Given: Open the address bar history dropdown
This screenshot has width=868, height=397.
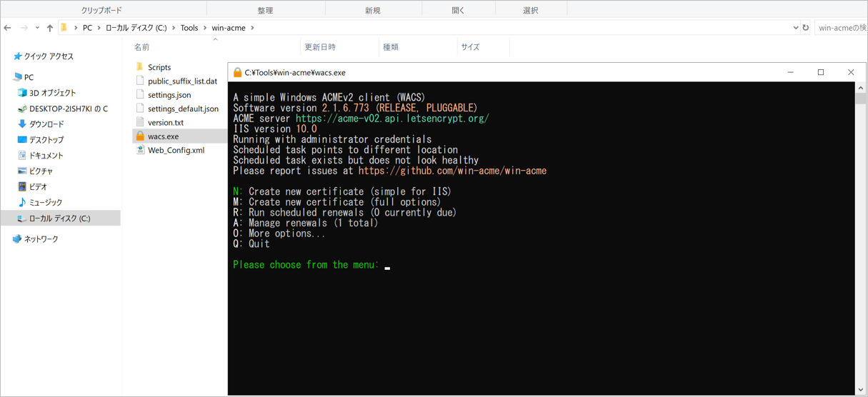Looking at the screenshot, I should pyautogui.click(x=795, y=28).
